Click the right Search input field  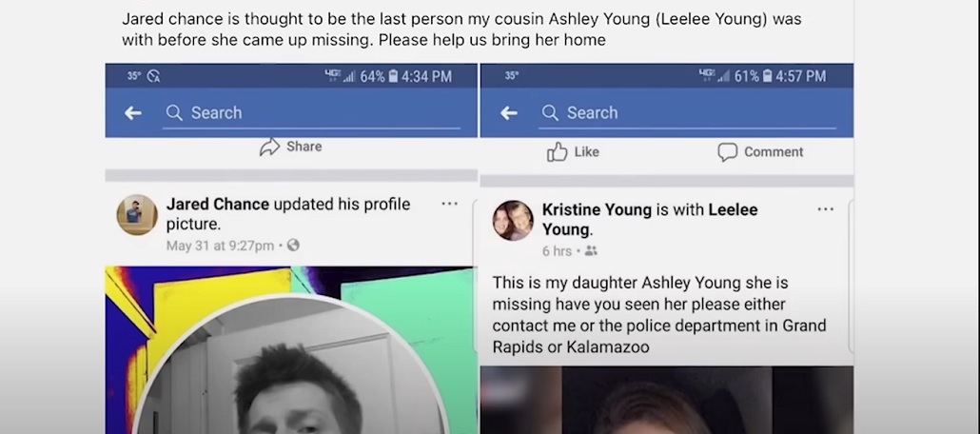point(687,113)
